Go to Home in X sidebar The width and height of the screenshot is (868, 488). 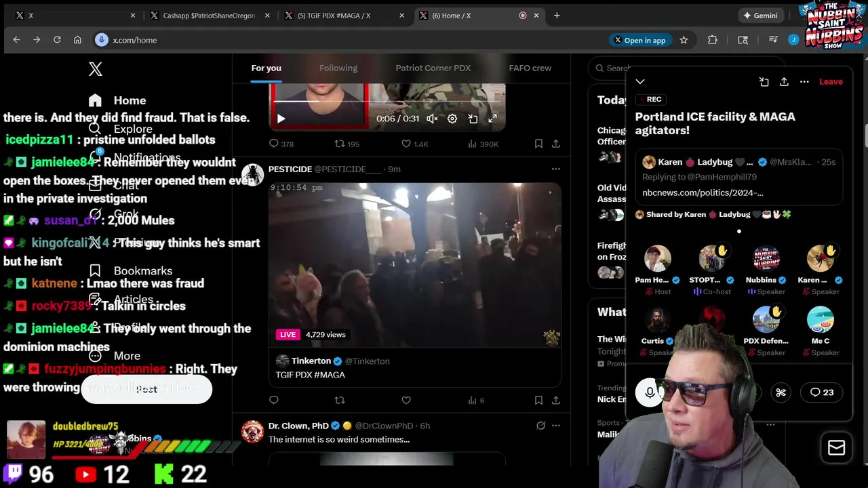point(117,100)
